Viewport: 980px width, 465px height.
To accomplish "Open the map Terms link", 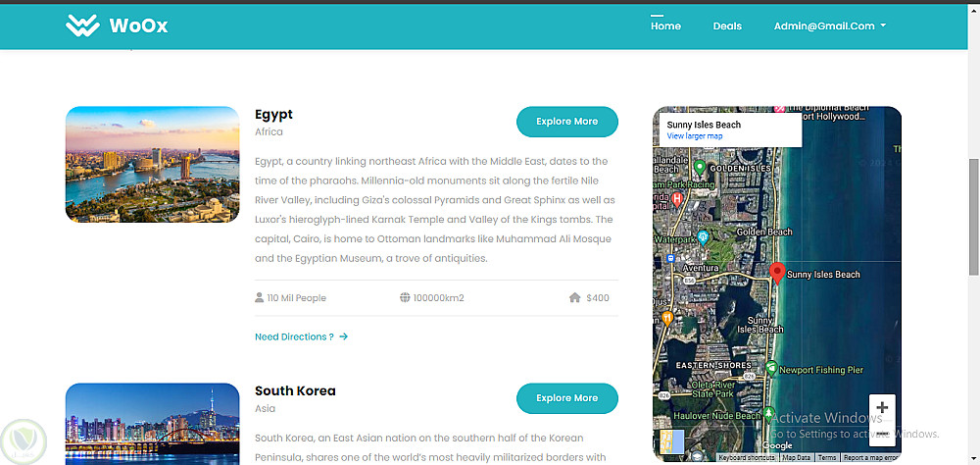I will pyautogui.click(x=826, y=457).
